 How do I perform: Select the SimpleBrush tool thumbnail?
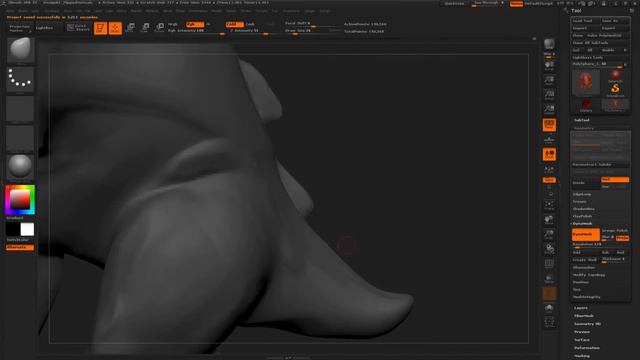pyautogui.click(x=615, y=90)
